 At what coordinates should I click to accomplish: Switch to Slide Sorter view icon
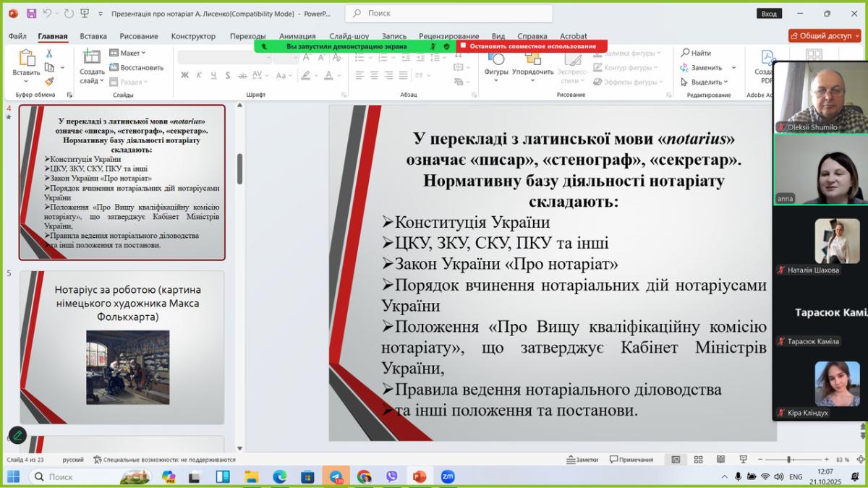pyautogui.click(x=698, y=460)
